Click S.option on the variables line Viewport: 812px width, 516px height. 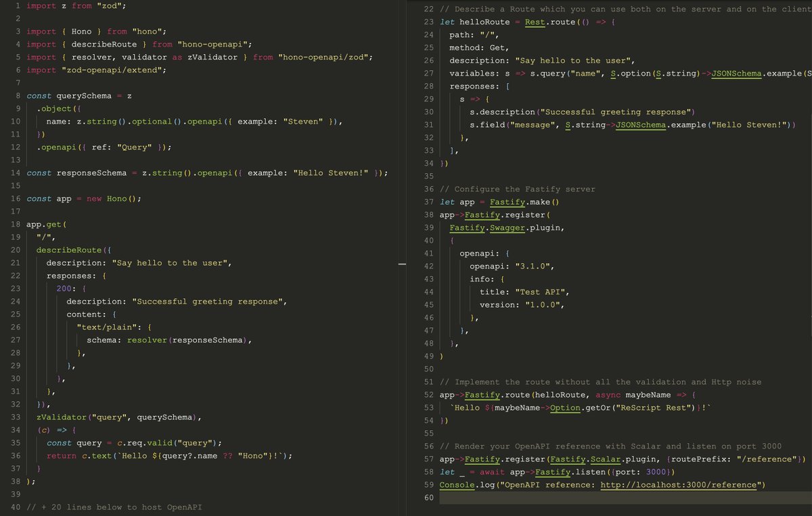coord(629,73)
